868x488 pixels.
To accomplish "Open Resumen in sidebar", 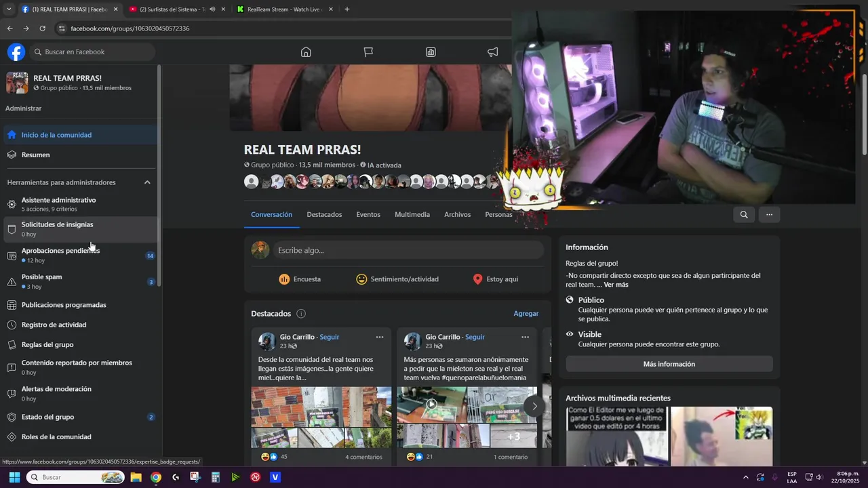I will pyautogui.click(x=80, y=155).
